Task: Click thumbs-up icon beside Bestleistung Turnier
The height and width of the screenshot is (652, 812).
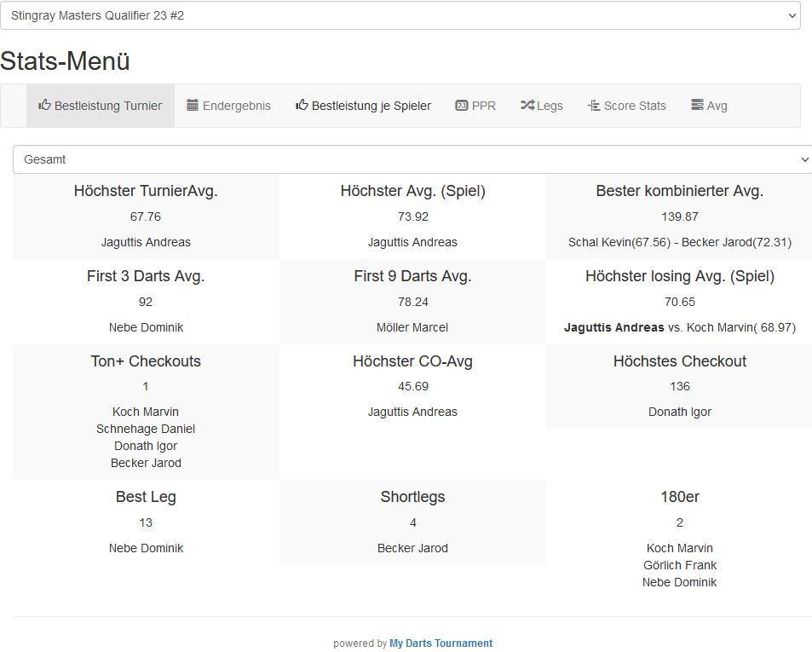Action: pyautogui.click(x=44, y=106)
